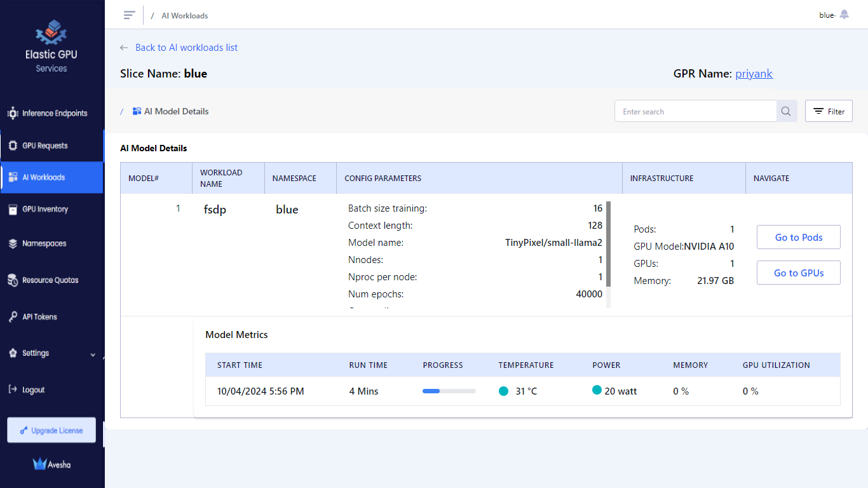This screenshot has width=868, height=488.
Task: Click the Upgrade License button
Action: point(51,430)
